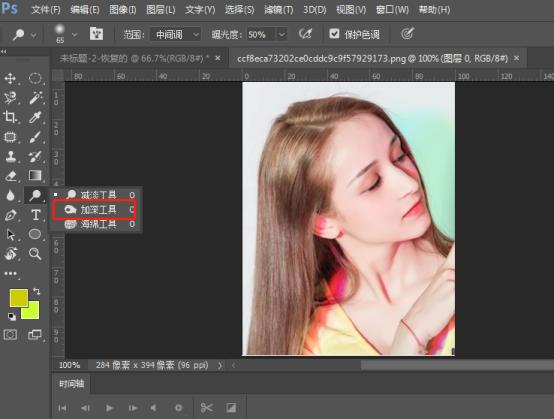Select the Eraser tool

pyautogui.click(x=10, y=175)
